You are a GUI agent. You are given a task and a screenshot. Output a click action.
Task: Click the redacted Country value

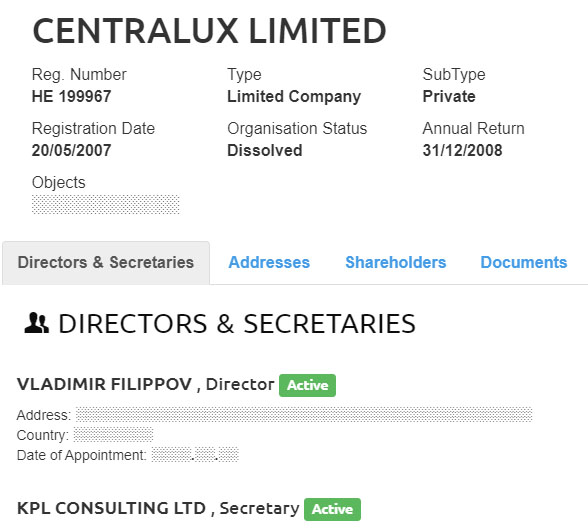tap(113, 434)
